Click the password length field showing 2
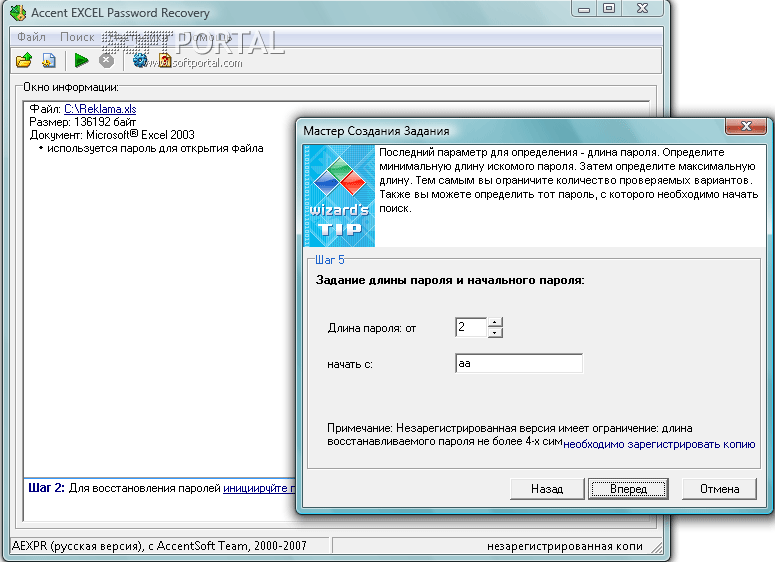Image resolution: width=775 pixels, height=562 pixels. [x=471, y=327]
